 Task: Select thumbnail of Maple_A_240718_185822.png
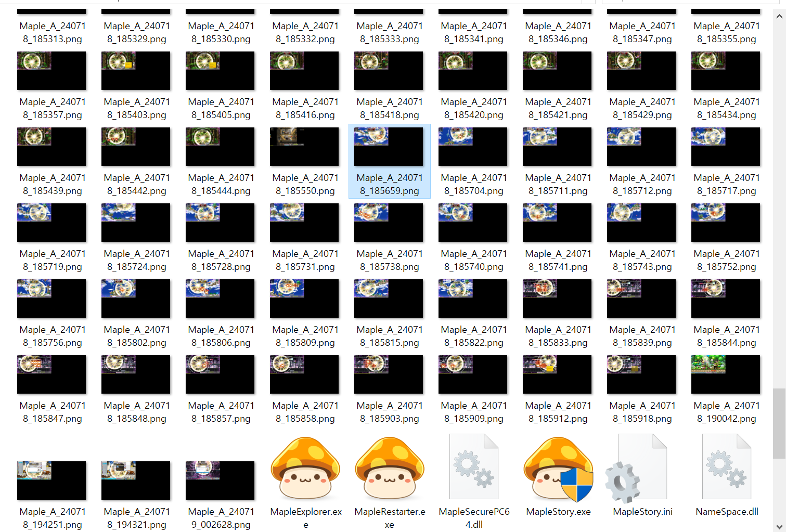pyautogui.click(x=473, y=299)
